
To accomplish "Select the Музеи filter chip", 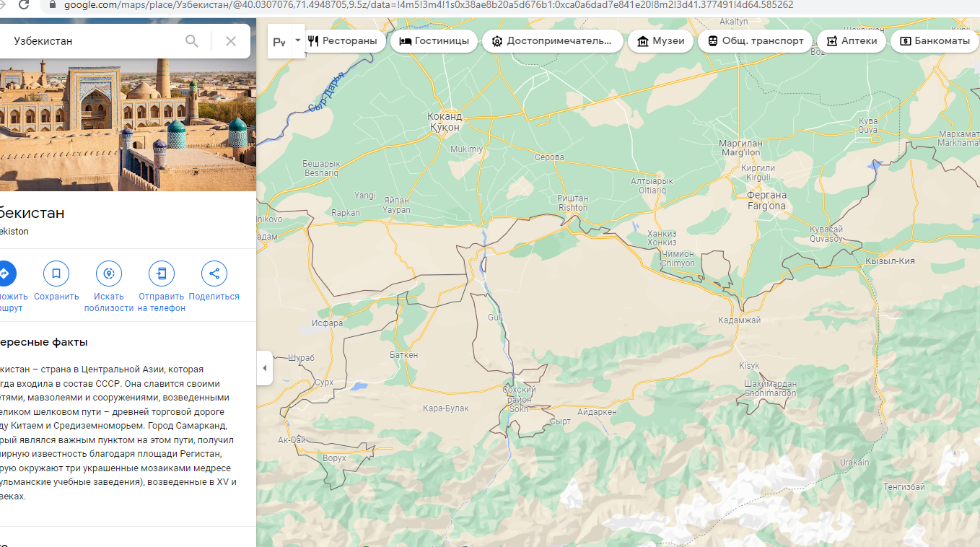I will (660, 41).
